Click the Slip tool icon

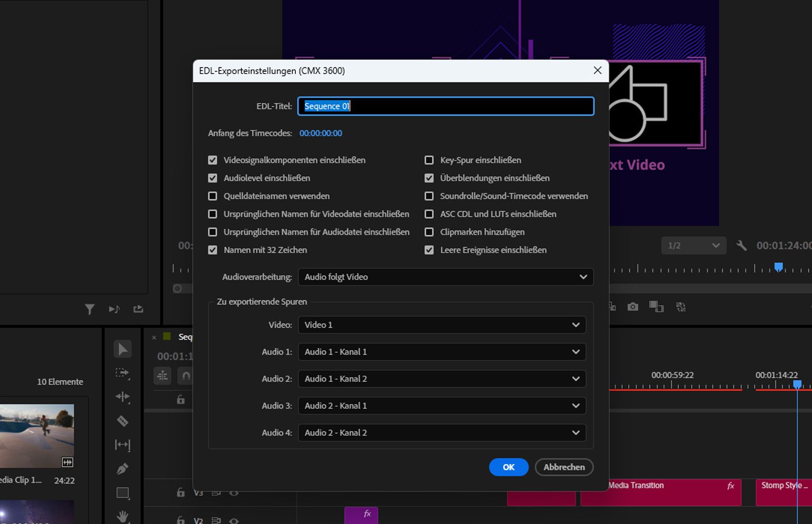point(122,445)
